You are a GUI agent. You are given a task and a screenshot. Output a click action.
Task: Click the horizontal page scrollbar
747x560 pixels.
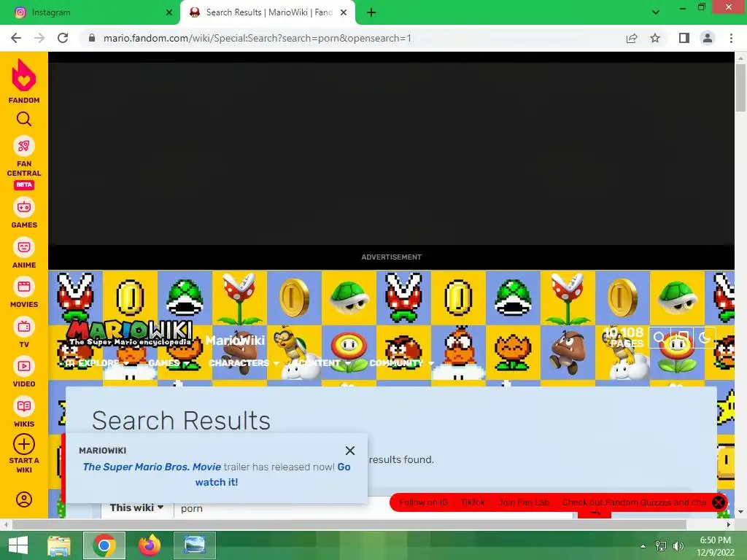349,524
